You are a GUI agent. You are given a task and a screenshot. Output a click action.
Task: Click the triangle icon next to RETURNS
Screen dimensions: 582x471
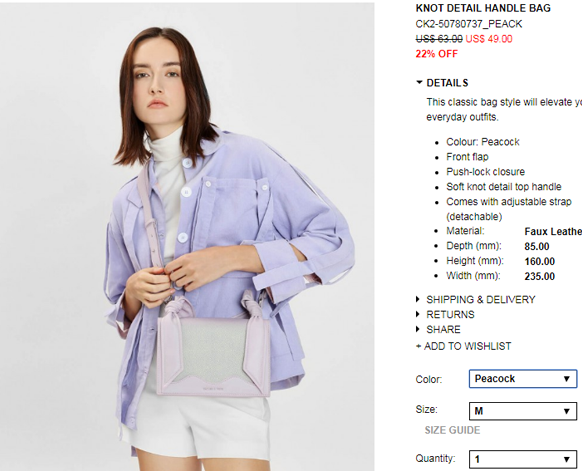(x=418, y=314)
